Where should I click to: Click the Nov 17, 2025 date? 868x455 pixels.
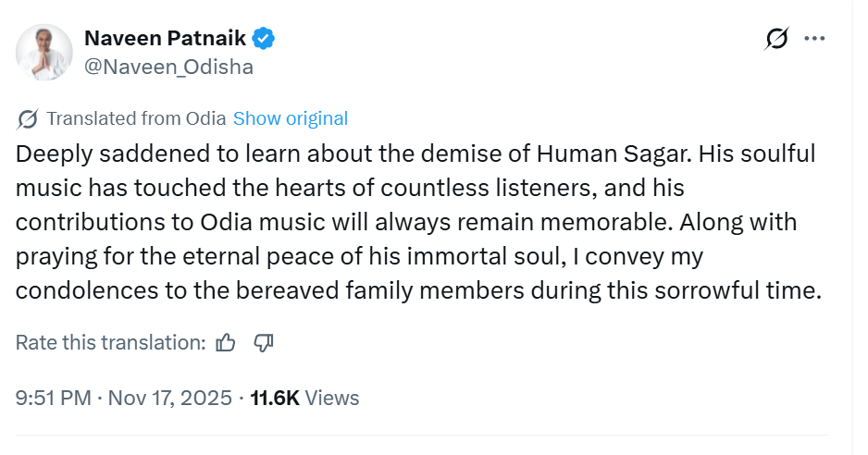coord(170,399)
